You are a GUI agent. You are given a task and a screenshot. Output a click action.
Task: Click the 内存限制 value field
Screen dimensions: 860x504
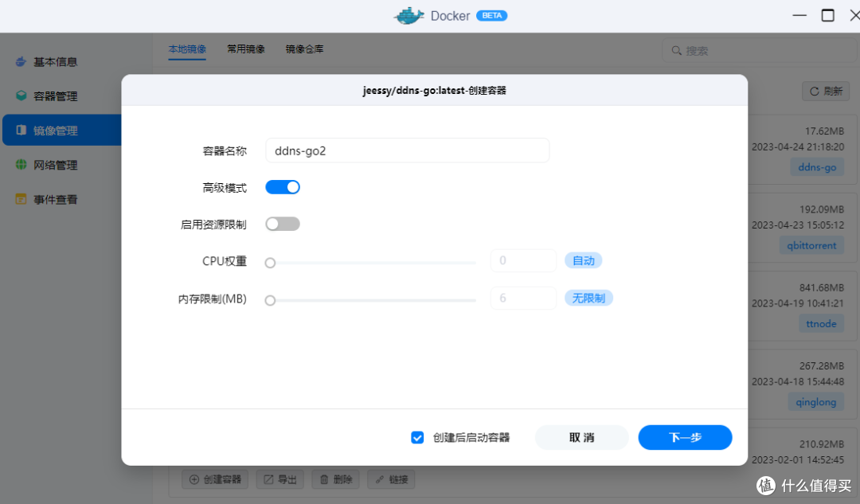[523, 298]
